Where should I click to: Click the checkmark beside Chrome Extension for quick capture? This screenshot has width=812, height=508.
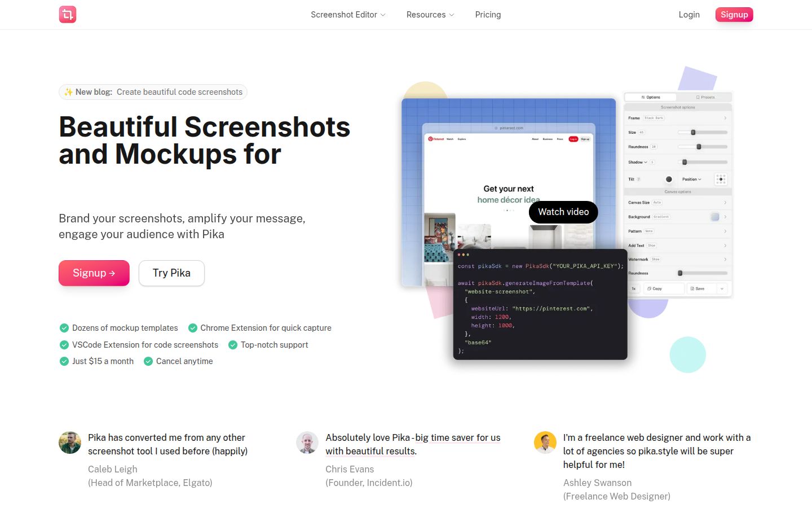[193, 328]
